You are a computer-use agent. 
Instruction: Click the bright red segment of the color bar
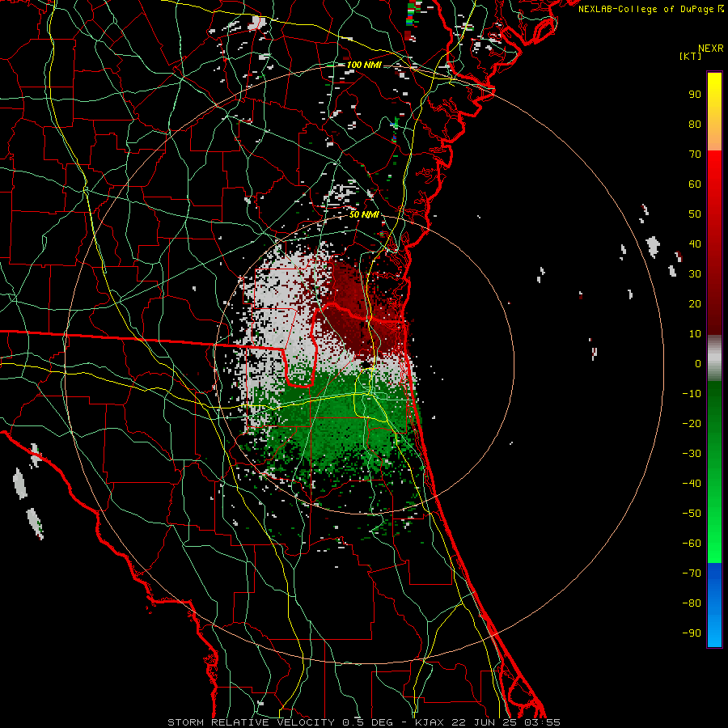[x=714, y=176]
